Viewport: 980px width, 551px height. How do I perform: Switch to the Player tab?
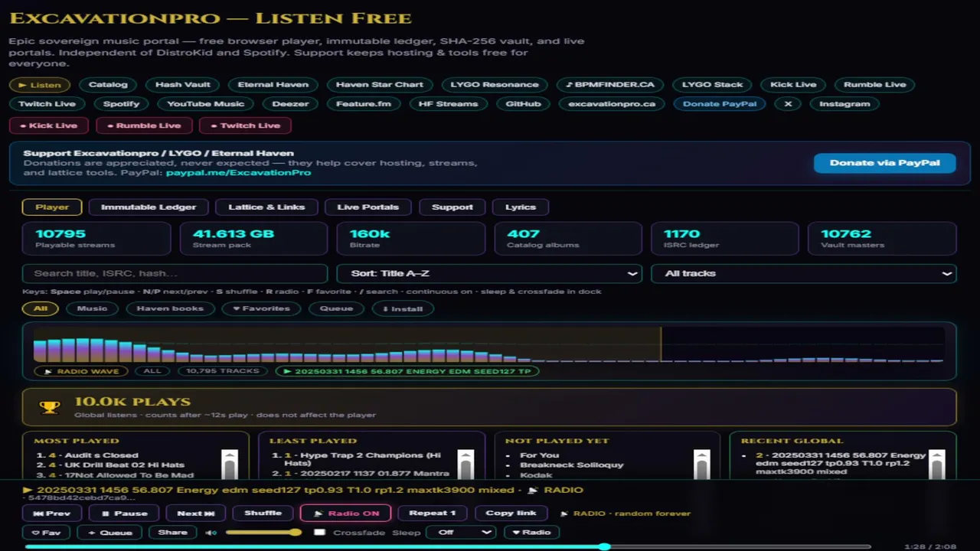click(52, 207)
